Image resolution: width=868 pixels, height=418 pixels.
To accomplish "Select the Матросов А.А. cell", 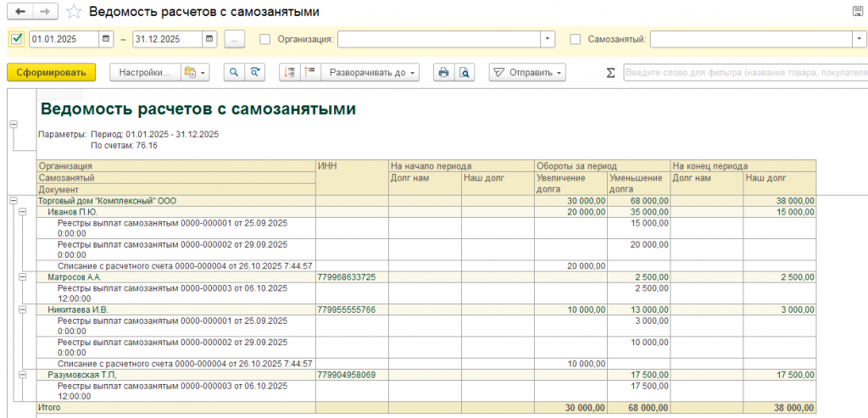I will click(176, 276).
